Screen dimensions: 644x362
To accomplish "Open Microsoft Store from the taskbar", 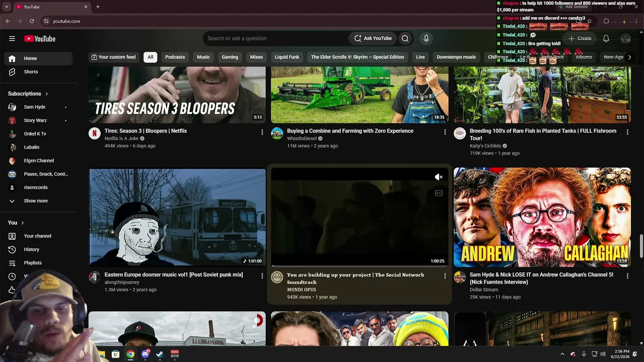I will pos(116,354).
